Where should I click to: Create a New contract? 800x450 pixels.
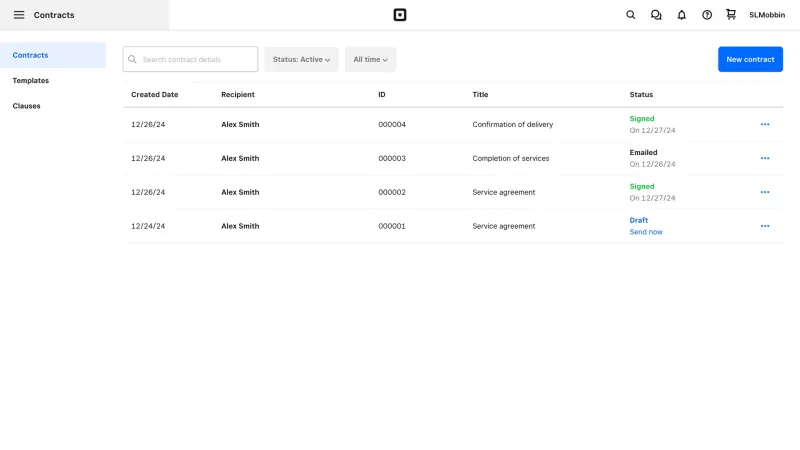click(750, 59)
